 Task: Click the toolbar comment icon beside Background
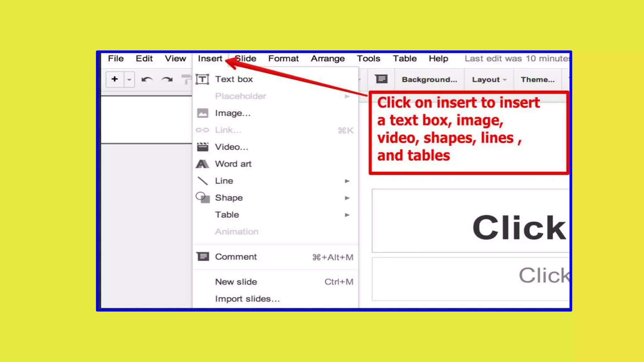pos(381,79)
